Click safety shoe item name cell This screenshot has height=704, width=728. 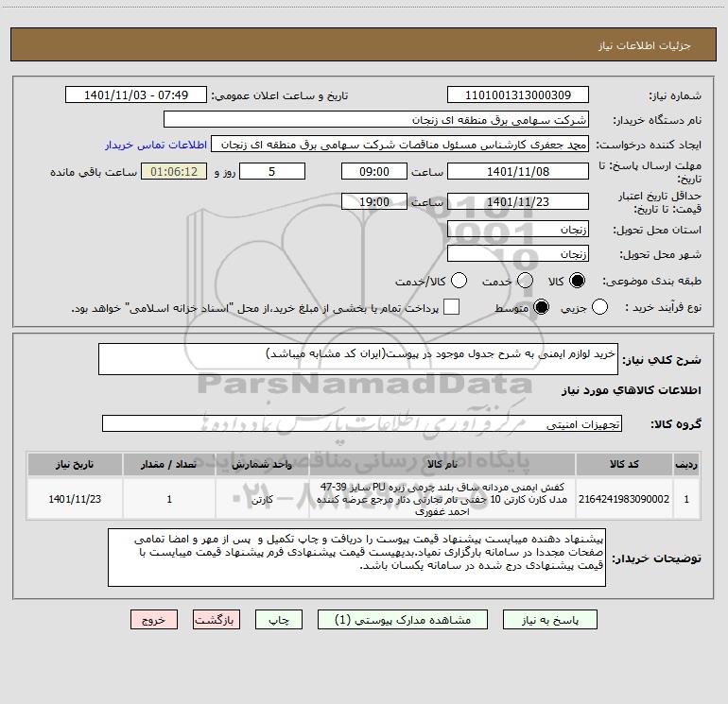442,499
